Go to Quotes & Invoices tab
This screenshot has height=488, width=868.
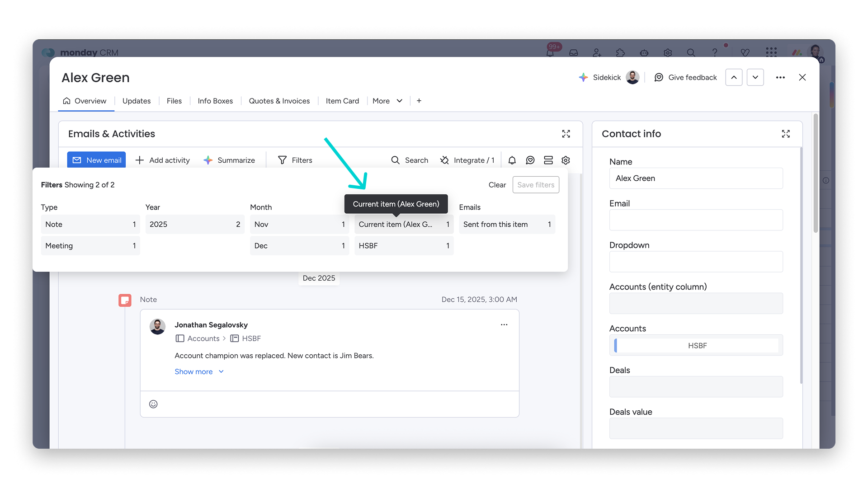pos(279,101)
